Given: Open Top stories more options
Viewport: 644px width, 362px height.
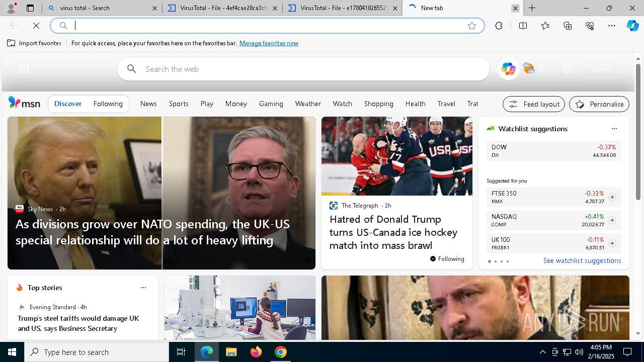Looking at the screenshot, I should coord(143,288).
